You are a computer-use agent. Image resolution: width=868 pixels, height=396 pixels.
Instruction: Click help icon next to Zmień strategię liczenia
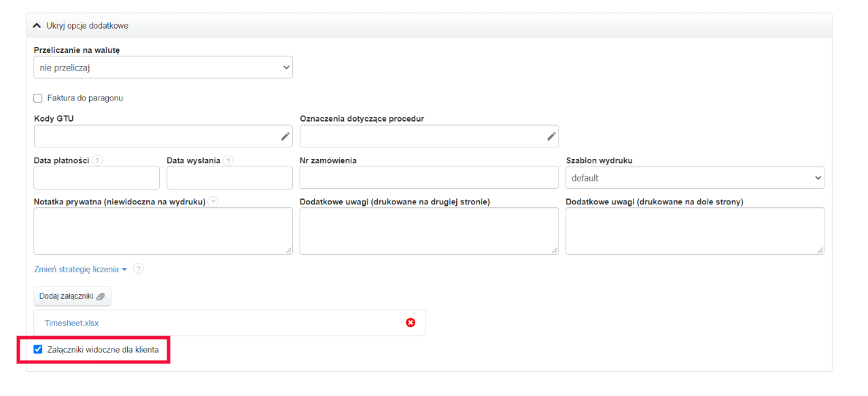139,269
